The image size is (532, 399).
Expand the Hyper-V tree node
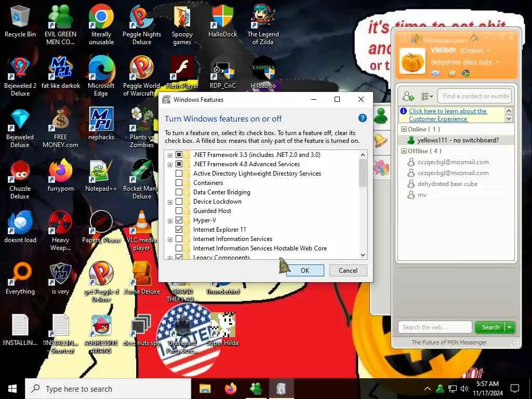pos(170,221)
